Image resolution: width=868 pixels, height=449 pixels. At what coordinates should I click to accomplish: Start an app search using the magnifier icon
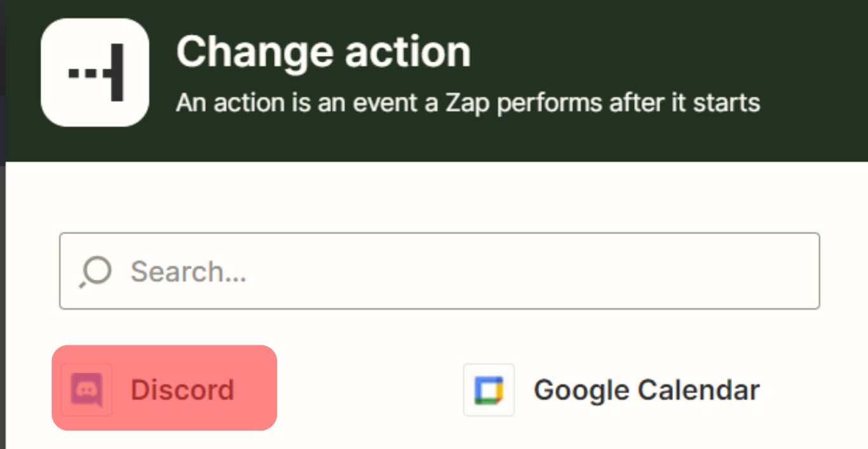click(x=96, y=272)
